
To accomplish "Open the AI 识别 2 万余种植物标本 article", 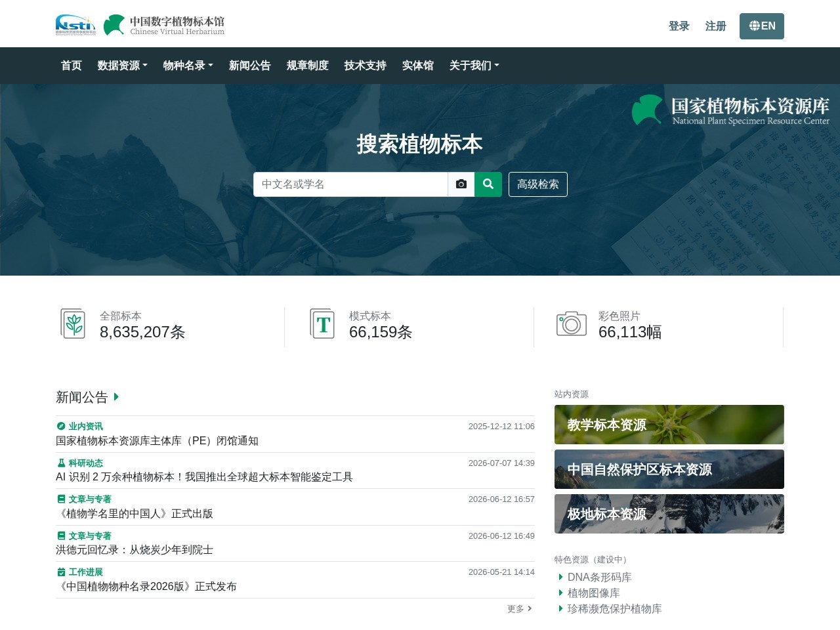I will [x=204, y=477].
